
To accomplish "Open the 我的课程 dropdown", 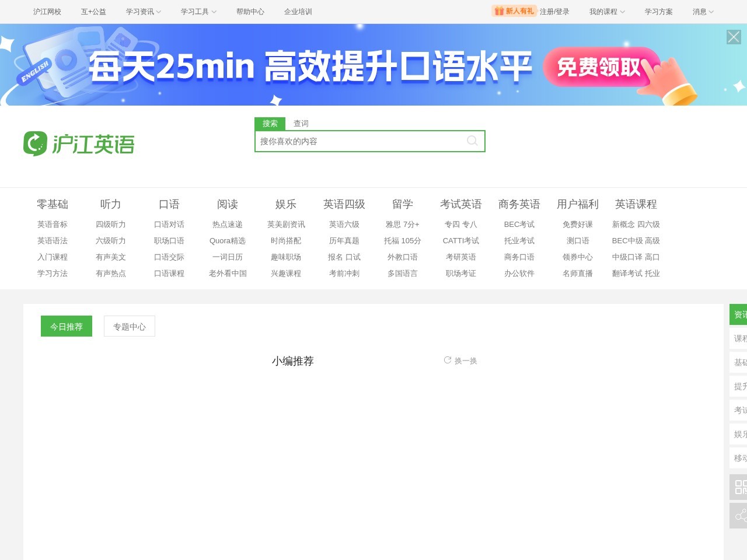I will pos(606,12).
